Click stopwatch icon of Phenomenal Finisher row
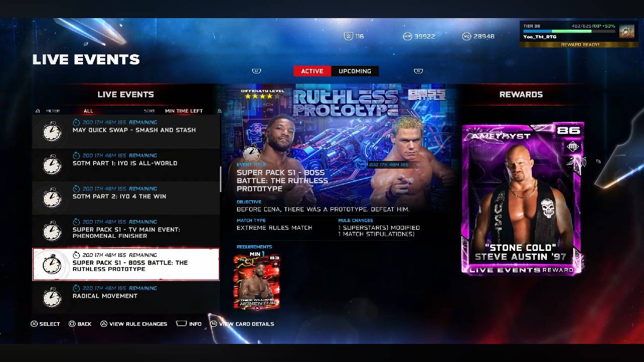644x362 pixels. 52,231
